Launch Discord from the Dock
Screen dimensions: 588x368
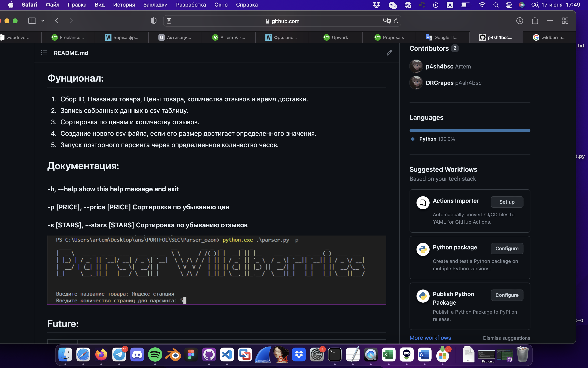click(x=137, y=354)
